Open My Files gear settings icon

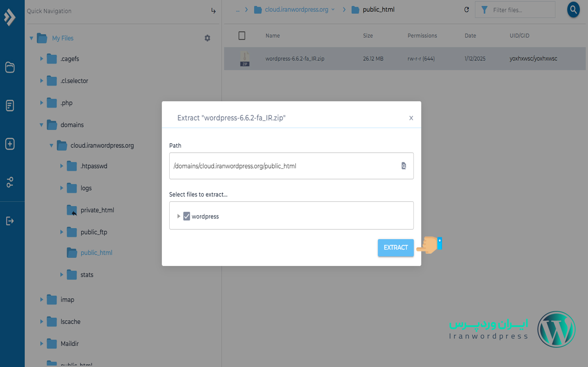click(x=207, y=38)
